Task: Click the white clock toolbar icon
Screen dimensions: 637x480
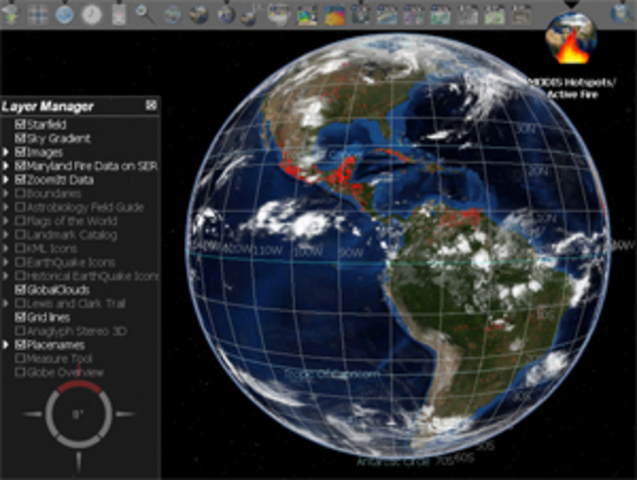Action: click(92, 15)
